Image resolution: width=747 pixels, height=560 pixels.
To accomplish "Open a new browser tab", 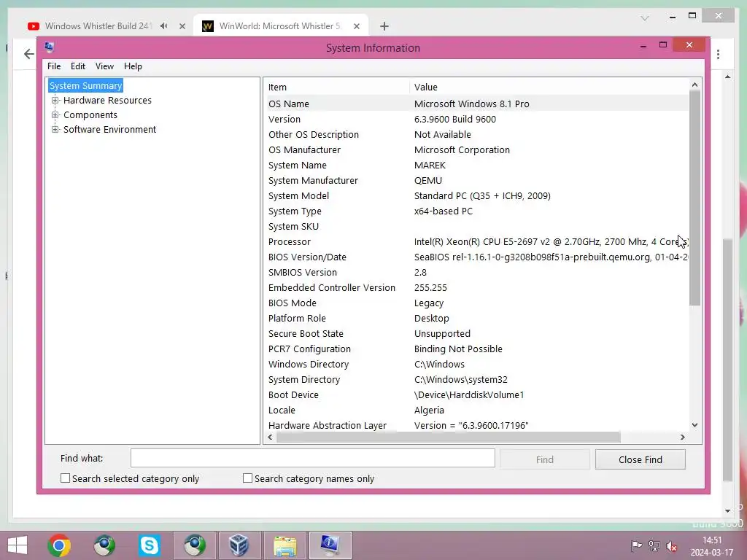I will pyautogui.click(x=384, y=26).
